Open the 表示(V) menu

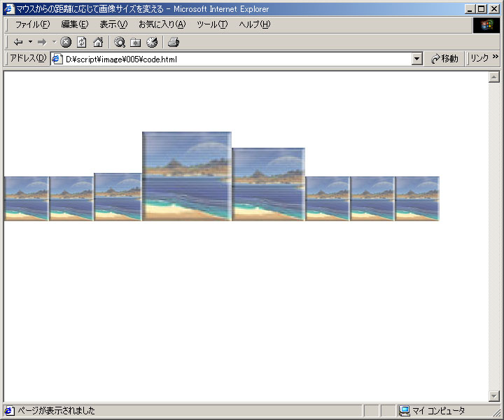click(x=113, y=24)
